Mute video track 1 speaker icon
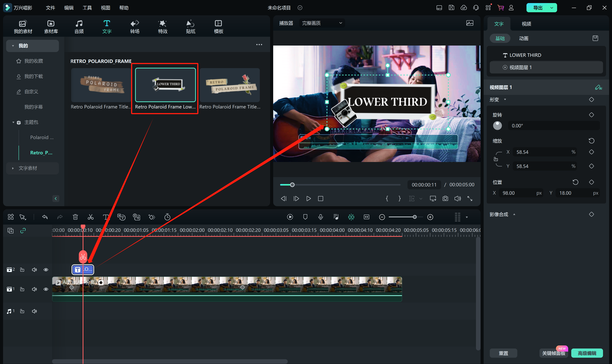Image resolution: width=612 pixels, height=364 pixels. click(x=34, y=289)
